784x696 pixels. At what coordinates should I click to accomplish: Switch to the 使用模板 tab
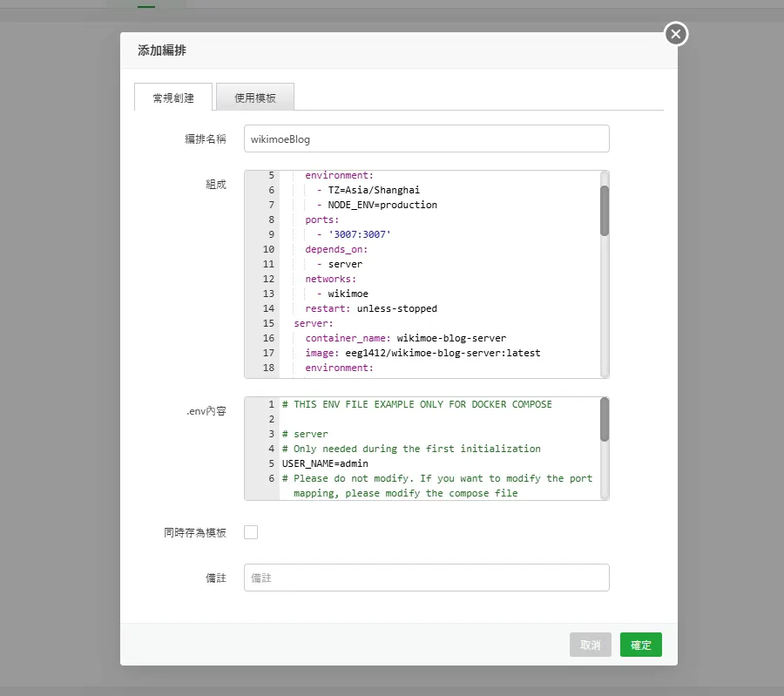[254, 97]
